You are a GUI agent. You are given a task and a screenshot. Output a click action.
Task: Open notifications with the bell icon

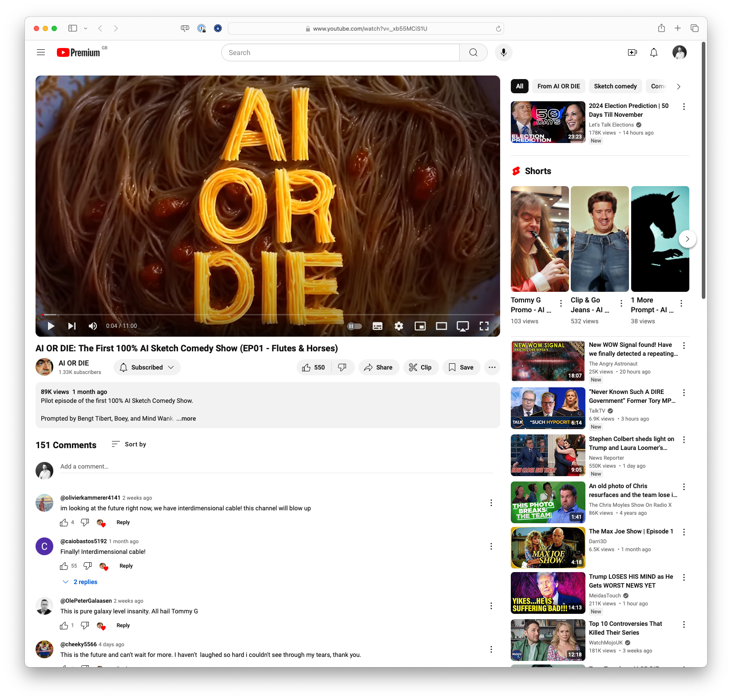tap(653, 52)
